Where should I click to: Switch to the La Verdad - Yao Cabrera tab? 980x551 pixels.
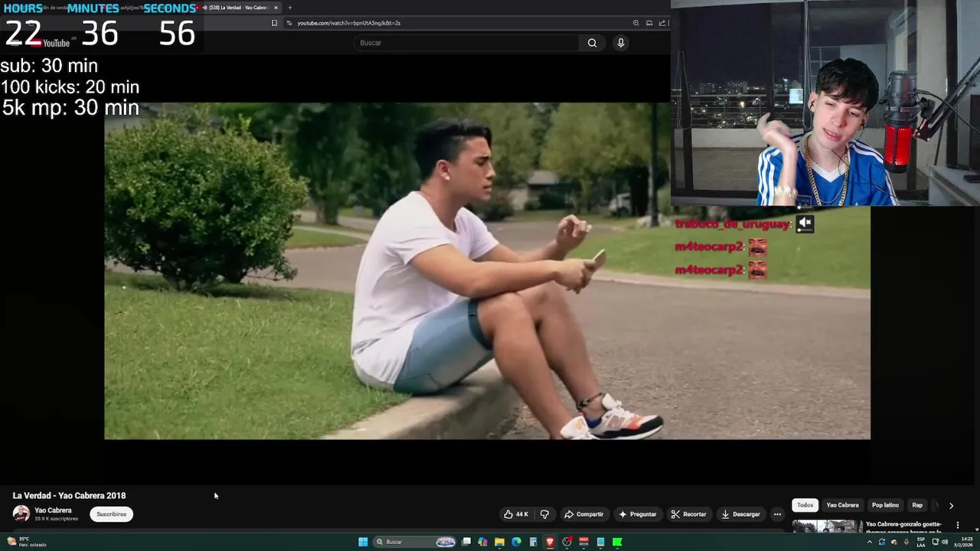coord(239,8)
